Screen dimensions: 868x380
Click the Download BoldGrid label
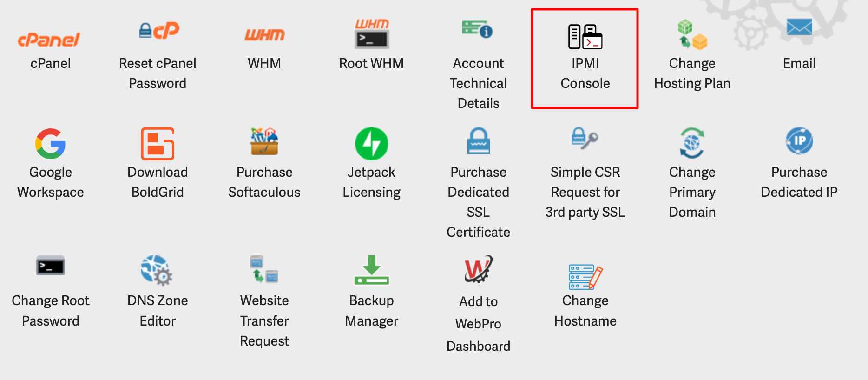pyautogui.click(x=158, y=182)
